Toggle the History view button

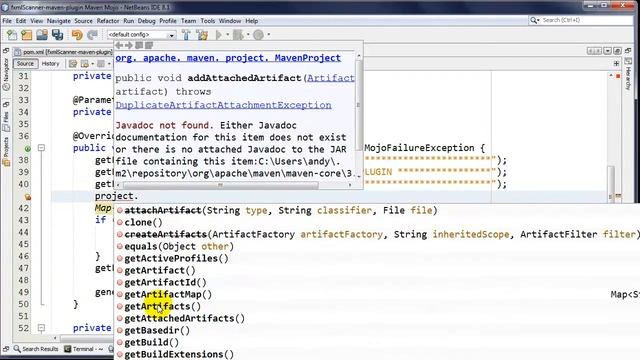pyautogui.click(x=50, y=64)
